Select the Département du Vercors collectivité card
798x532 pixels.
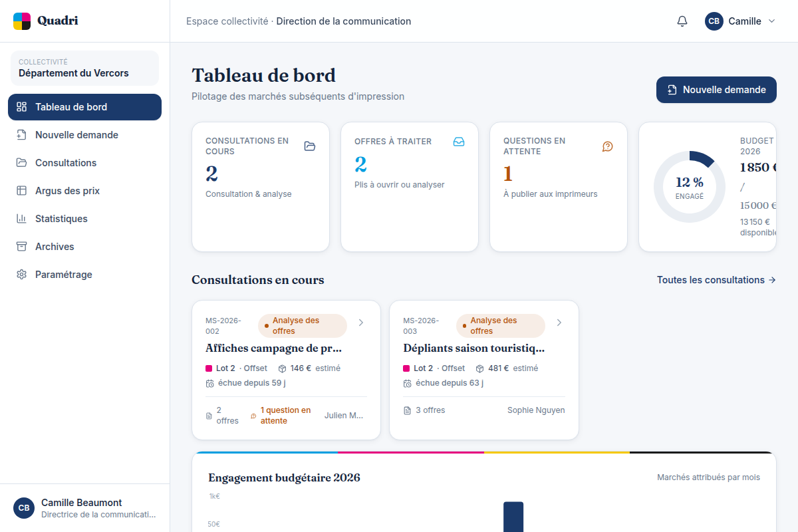[x=84, y=68]
